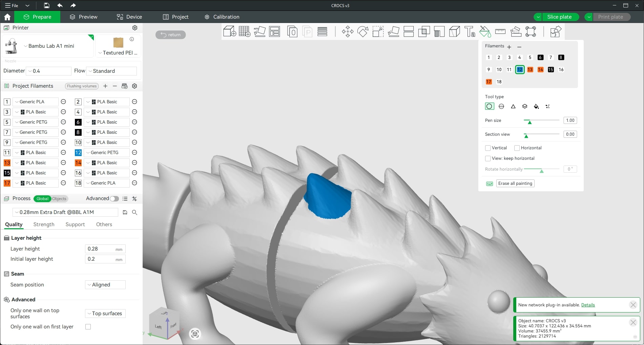The image size is (644, 345).
Task: Open the 0.28mm Extra Draft preset dropdown
Action: click(x=65, y=212)
